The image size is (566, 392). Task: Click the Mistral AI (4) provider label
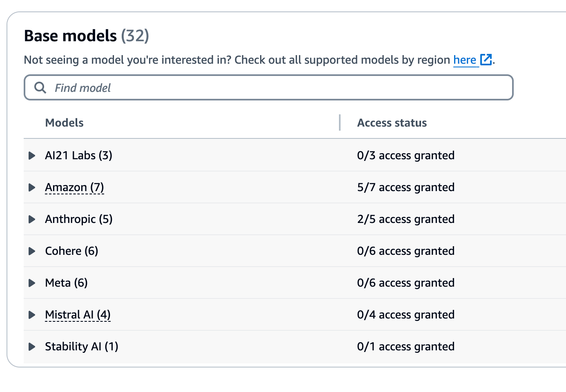pyautogui.click(x=78, y=315)
